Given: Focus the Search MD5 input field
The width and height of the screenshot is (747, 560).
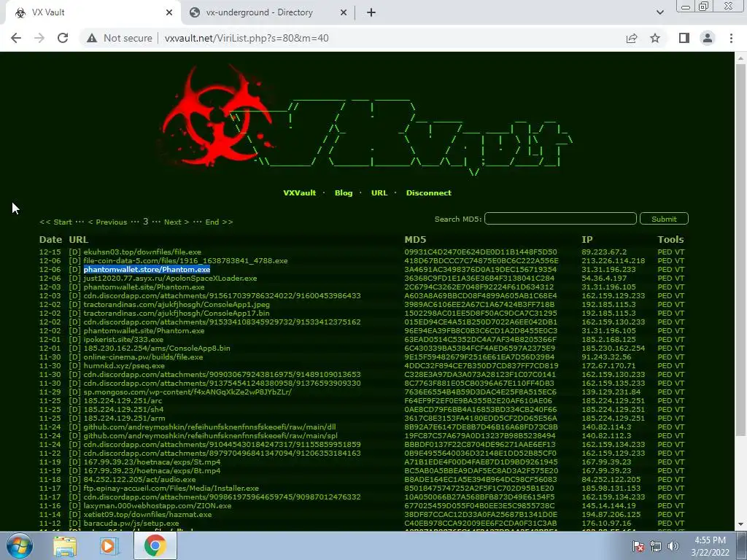Looking at the screenshot, I should 560,219.
